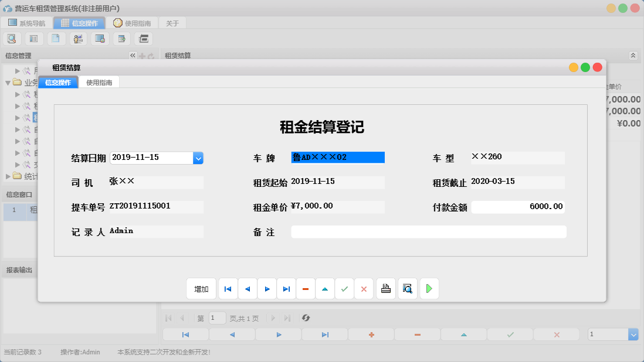This screenshot has width=644, height=362.
Task: Open the page size combo box at bottom right
Action: click(614, 334)
